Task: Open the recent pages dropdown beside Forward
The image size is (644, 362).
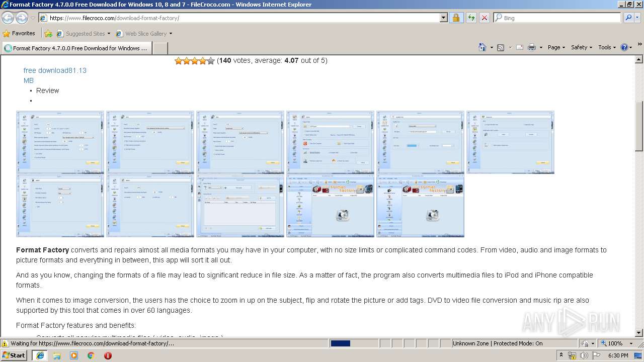Action: coord(33,18)
